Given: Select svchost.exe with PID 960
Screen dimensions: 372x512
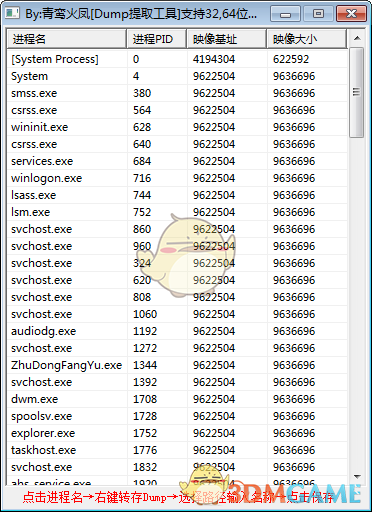Looking at the screenshot, I should [177, 246].
